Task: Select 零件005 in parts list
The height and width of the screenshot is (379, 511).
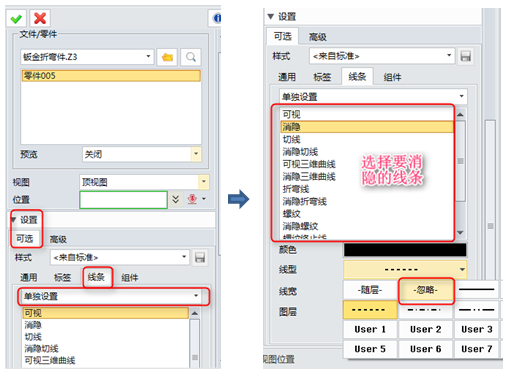Action: [x=111, y=76]
